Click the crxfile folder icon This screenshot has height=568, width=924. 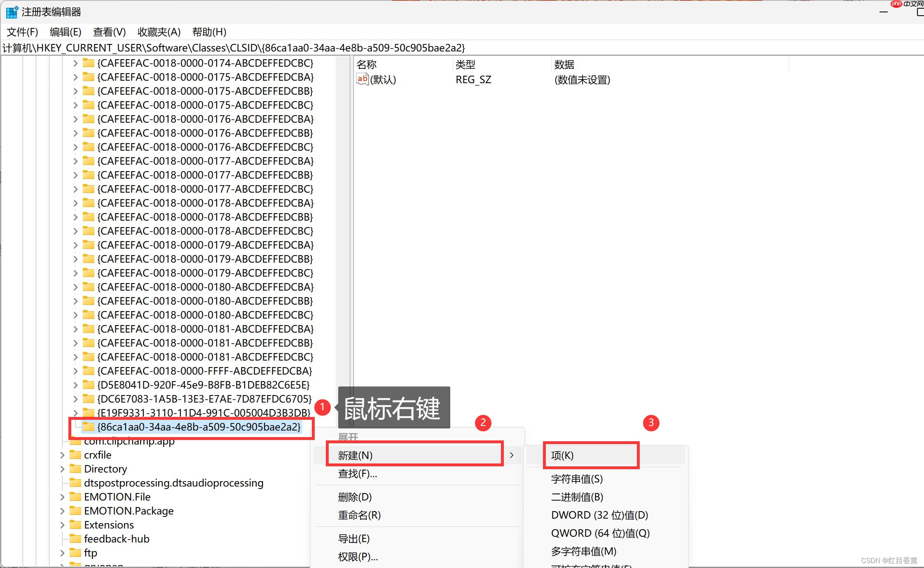click(75, 455)
